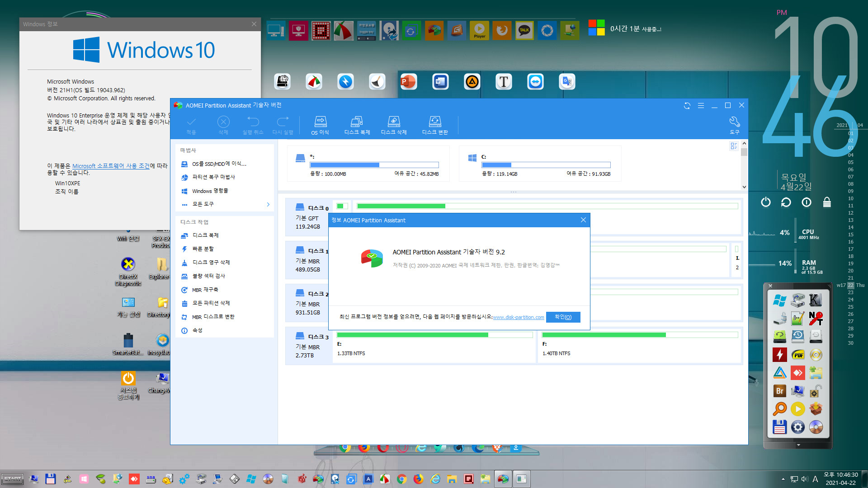
Task: Select 디스크 삭제 toolbar tool
Action: (x=394, y=125)
